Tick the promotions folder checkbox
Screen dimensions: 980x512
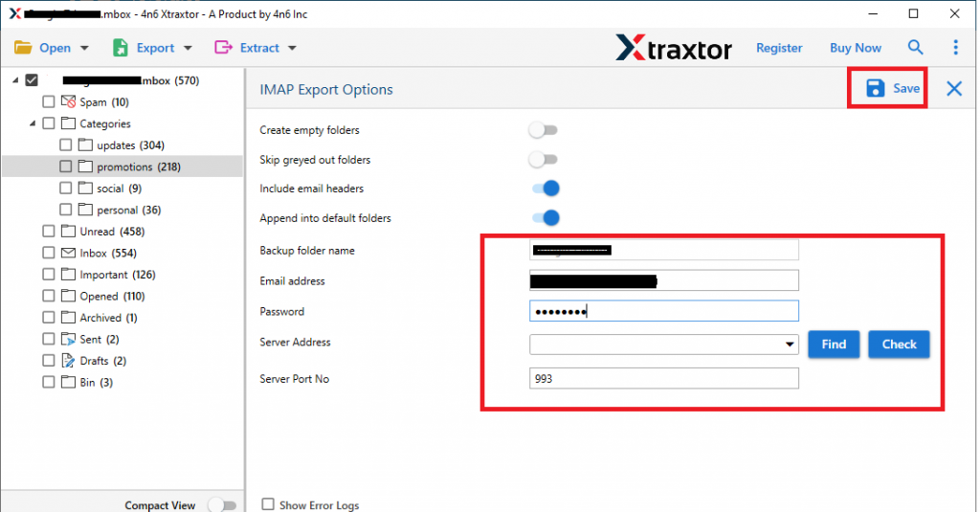(66, 167)
